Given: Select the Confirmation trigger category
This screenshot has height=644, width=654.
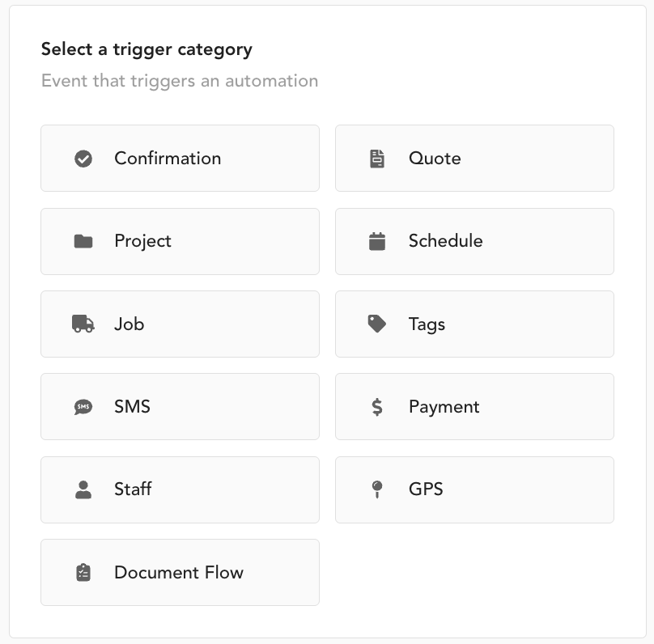Looking at the screenshot, I should click(180, 159).
